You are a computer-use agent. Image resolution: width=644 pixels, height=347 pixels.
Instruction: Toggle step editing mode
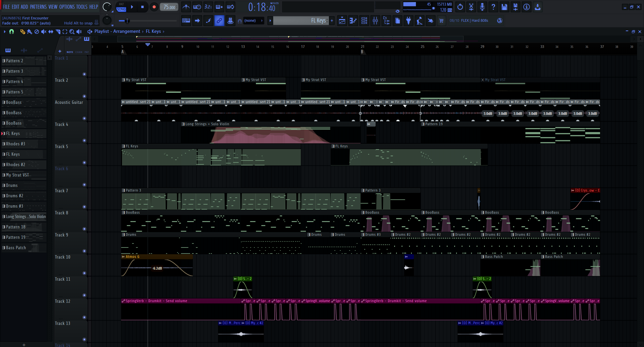coord(208,21)
